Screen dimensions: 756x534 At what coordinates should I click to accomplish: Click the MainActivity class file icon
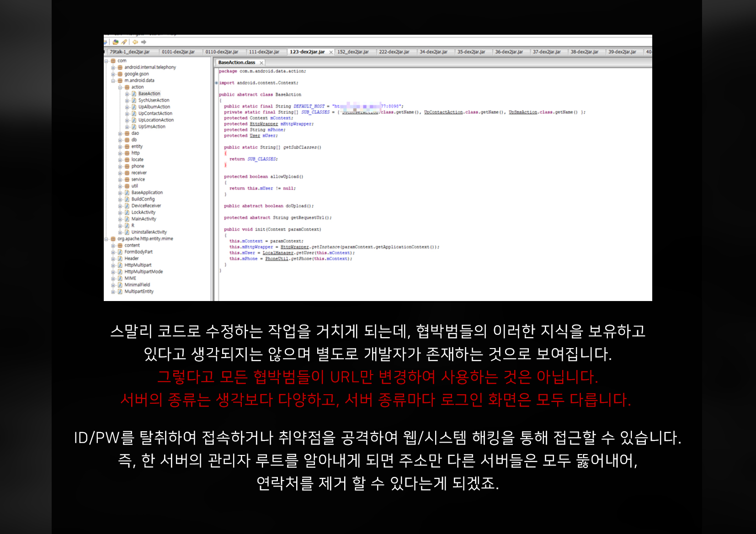point(127,219)
